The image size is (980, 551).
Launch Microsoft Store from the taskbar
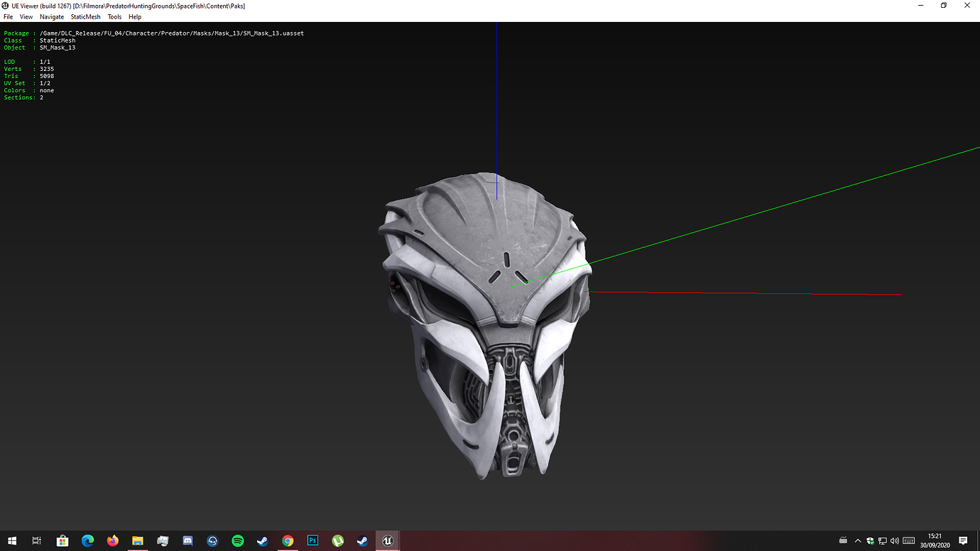(62, 540)
